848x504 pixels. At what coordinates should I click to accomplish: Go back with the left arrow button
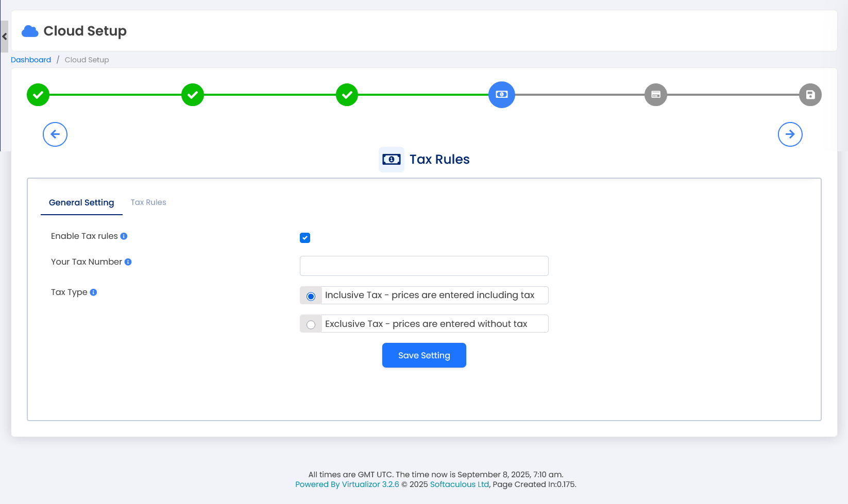(55, 134)
